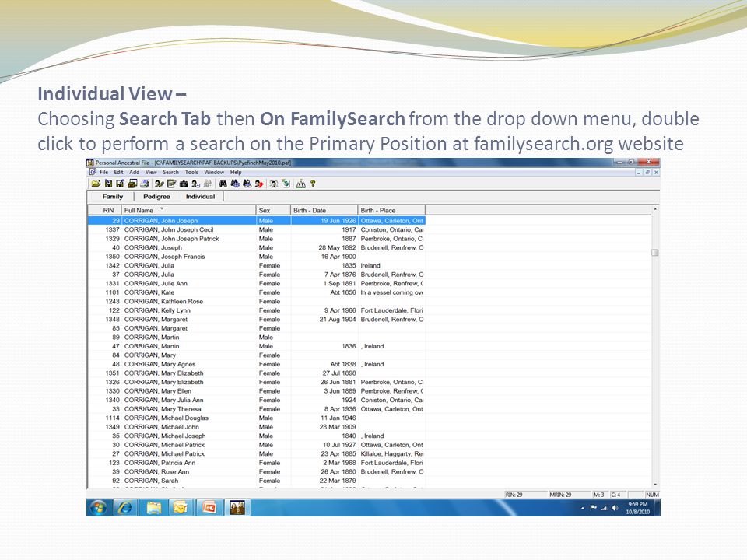Open the Help menu

coord(236,173)
